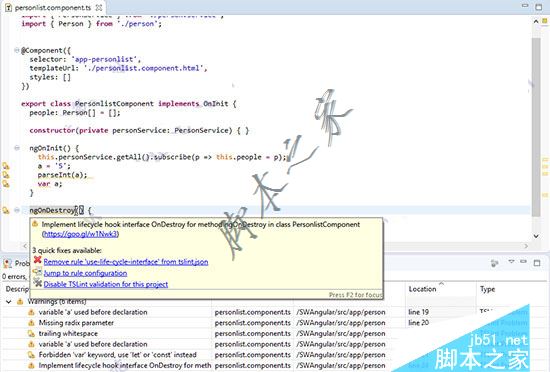Viewport: 550px width, 372px height.
Task: Click quick-fix icon of Forbidden 'var' row
Action: tap(31, 355)
